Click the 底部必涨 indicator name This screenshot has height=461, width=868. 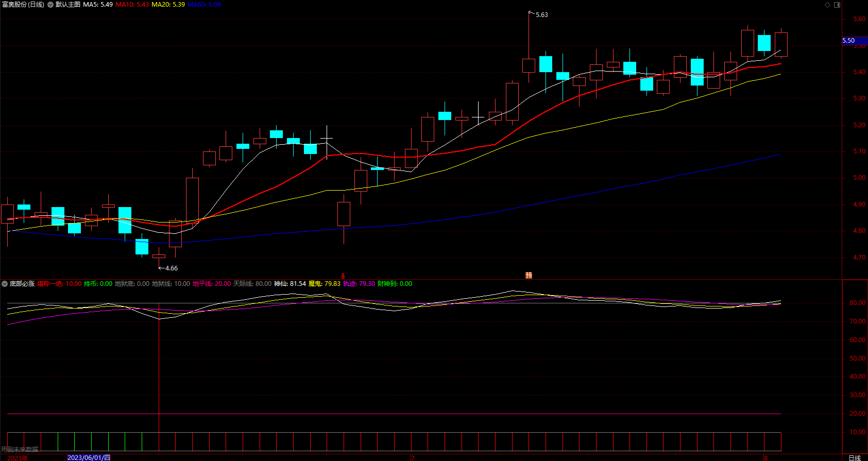(x=22, y=284)
